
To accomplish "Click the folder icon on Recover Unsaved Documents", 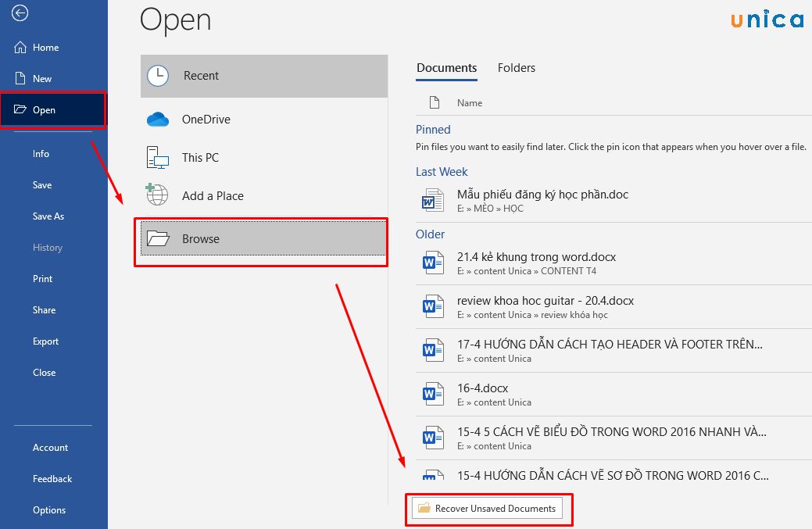I will tap(423, 507).
